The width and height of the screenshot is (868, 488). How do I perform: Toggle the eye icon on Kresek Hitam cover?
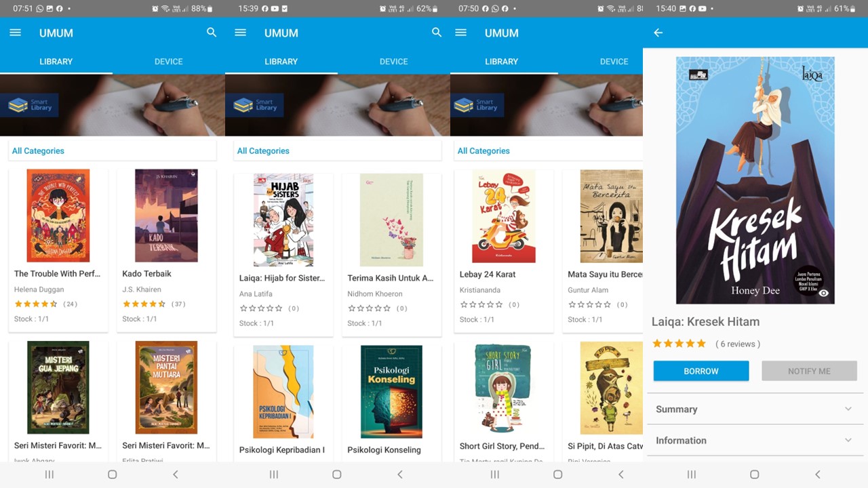[x=823, y=293]
